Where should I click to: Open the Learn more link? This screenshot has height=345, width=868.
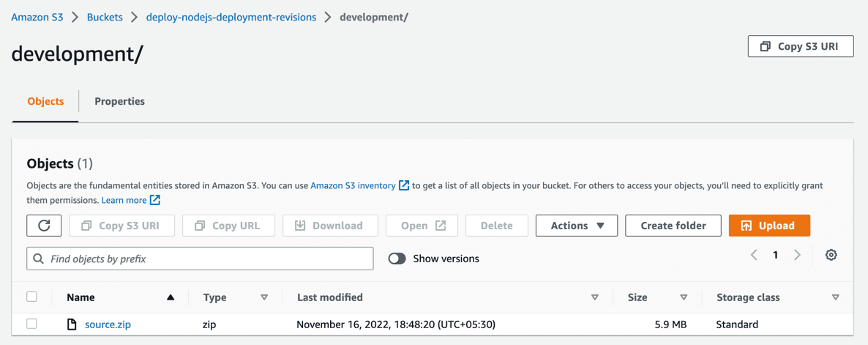[x=124, y=200]
